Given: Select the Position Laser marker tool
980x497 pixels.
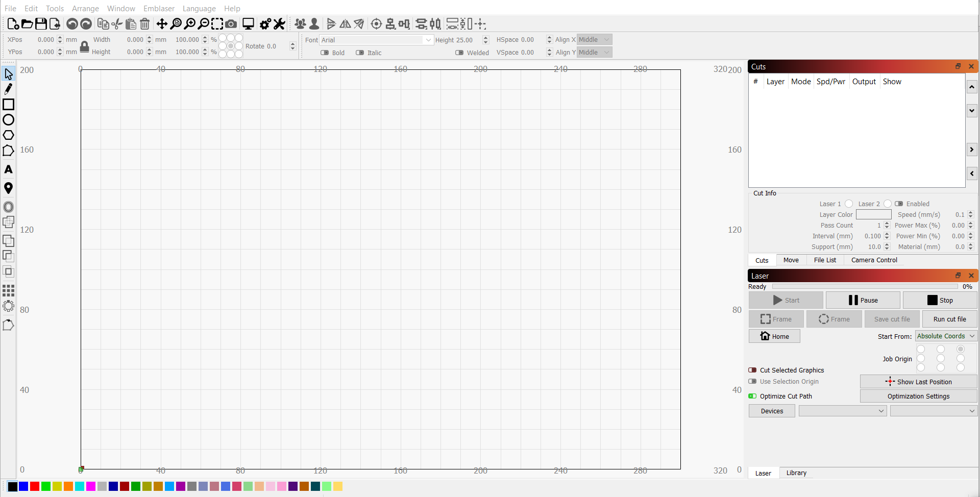Looking at the screenshot, I should 8,188.
